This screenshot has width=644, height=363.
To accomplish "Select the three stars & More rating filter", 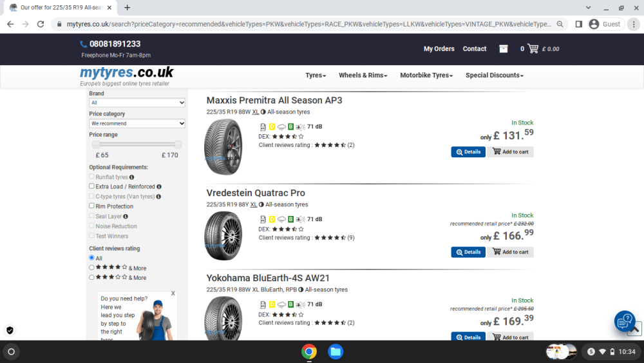I will 91,277.
